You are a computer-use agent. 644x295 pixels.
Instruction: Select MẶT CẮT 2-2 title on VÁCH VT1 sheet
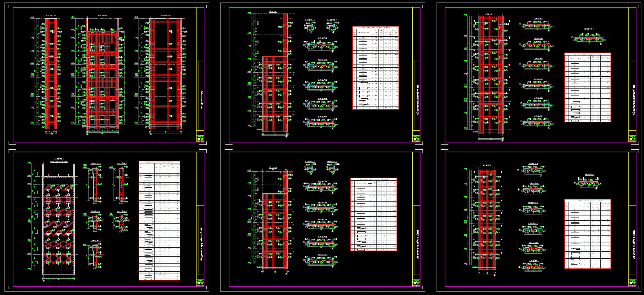[322, 99]
